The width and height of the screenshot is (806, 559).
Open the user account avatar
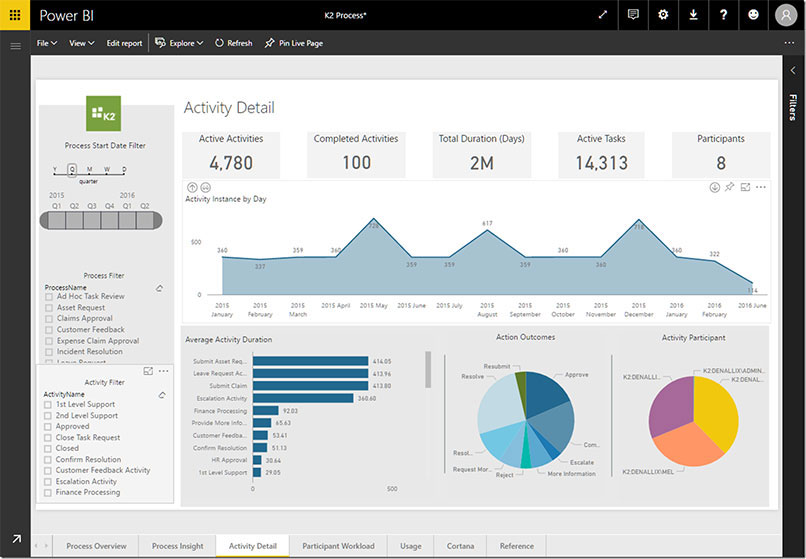tap(786, 15)
